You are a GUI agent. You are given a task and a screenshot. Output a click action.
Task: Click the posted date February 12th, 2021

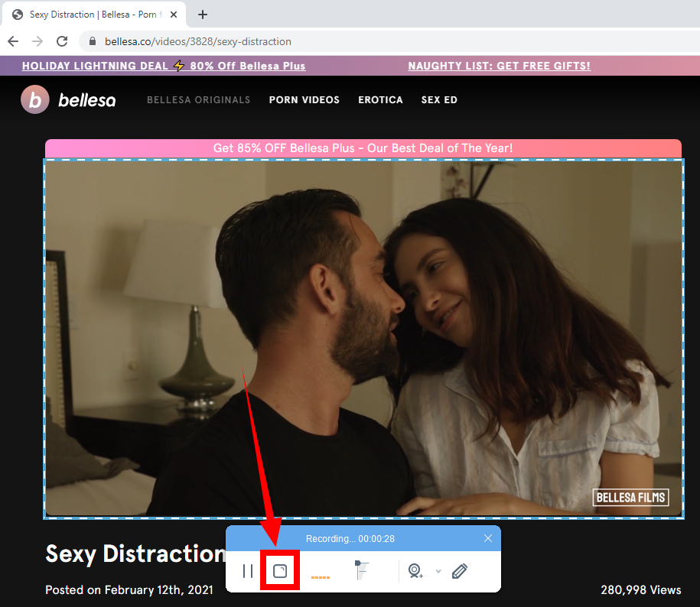pos(129,590)
